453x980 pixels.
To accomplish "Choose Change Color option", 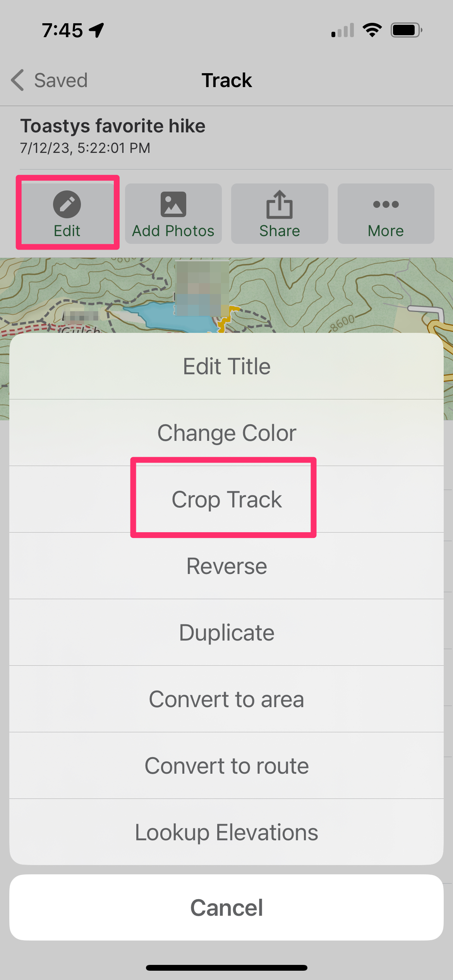I will point(226,433).
